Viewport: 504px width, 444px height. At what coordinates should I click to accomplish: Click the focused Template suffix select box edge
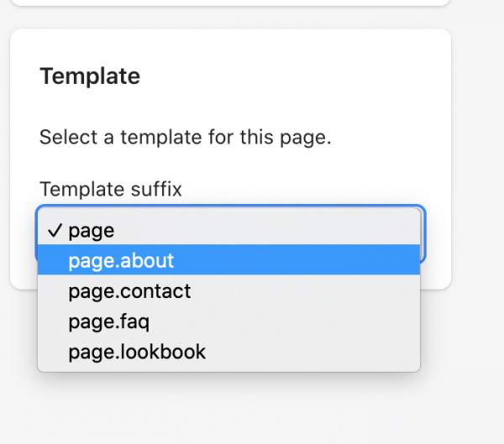point(423,234)
